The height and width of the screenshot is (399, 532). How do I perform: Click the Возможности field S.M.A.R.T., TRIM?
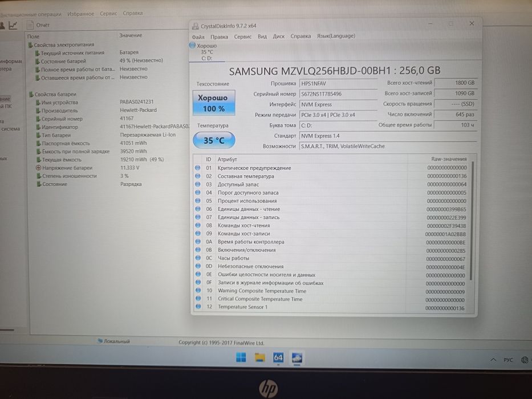pos(388,146)
